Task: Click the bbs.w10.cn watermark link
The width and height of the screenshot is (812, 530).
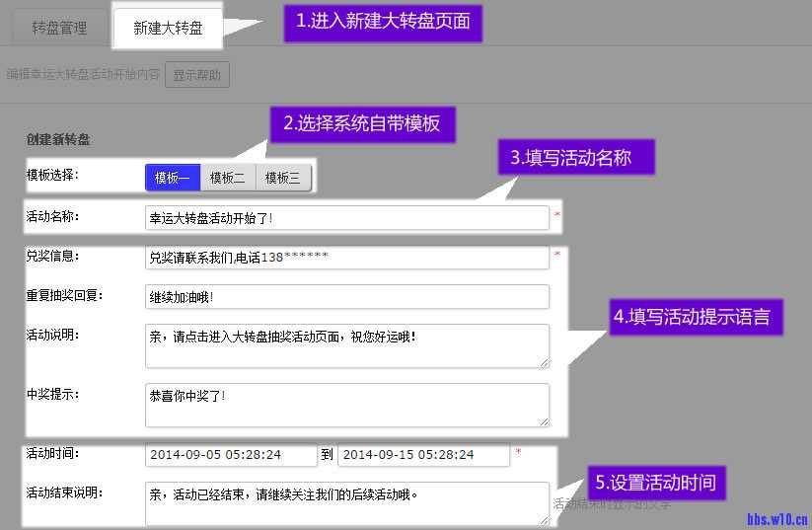Action: click(x=777, y=518)
